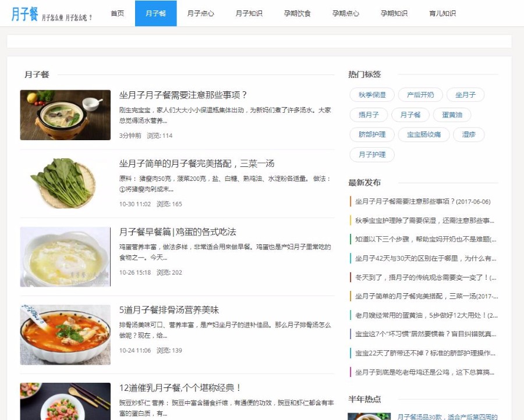The height and width of the screenshot is (420, 524).
Task: Open hot post 月子餐汤品30款
Action: point(447,417)
